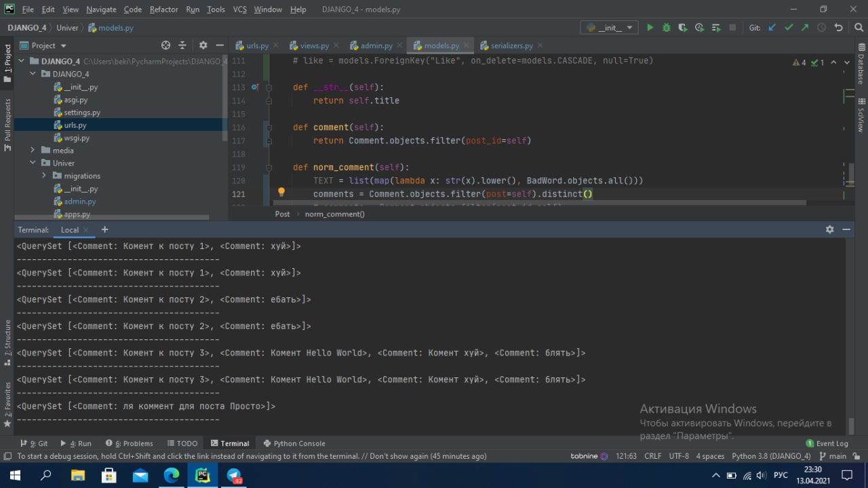Click the locate-file target icon in Project panel
This screenshot has width=868, height=488.
[165, 45]
